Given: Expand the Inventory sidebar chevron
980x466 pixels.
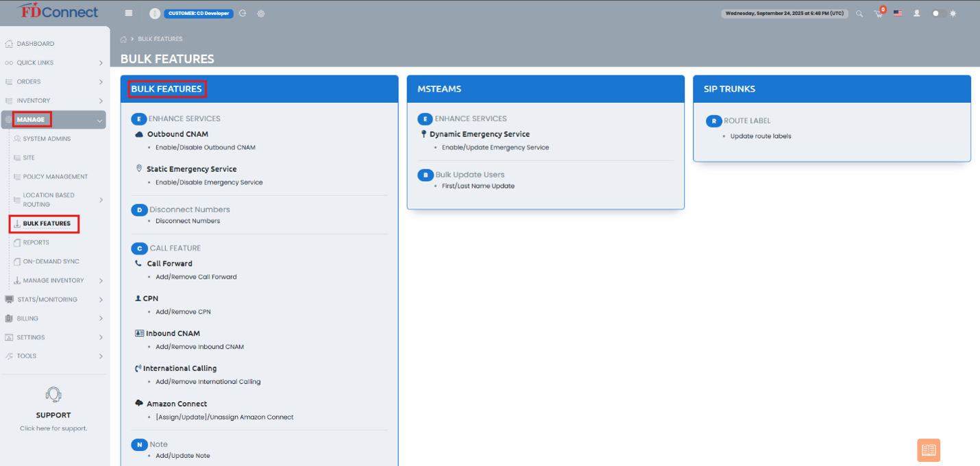Looking at the screenshot, I should click(x=101, y=101).
